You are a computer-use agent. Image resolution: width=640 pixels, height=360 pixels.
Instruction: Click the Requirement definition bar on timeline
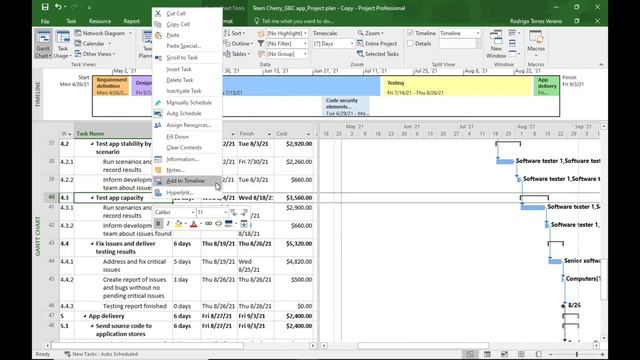(x=111, y=86)
